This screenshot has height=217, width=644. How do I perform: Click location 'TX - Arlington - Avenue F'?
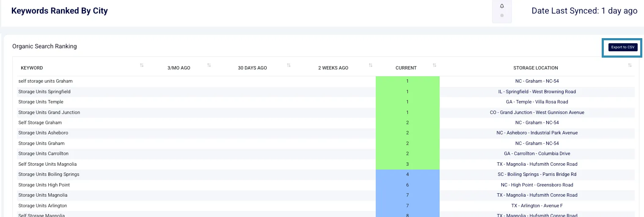click(x=537, y=206)
